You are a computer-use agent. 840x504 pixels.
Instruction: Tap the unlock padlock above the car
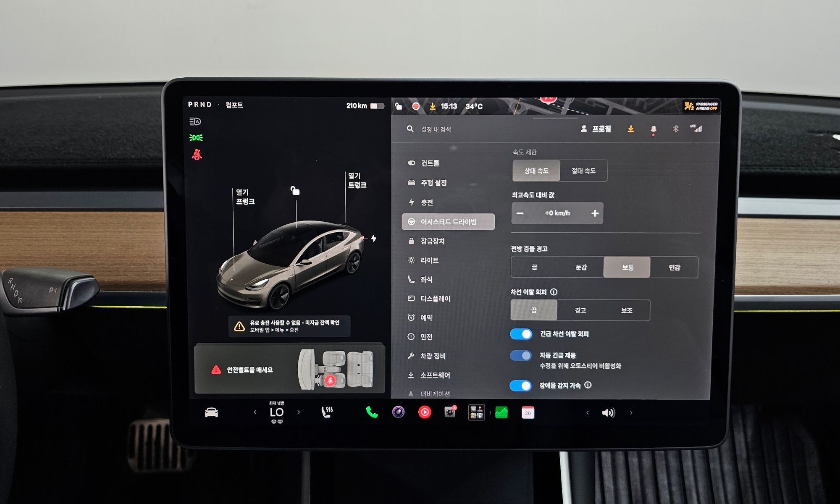coord(295,191)
